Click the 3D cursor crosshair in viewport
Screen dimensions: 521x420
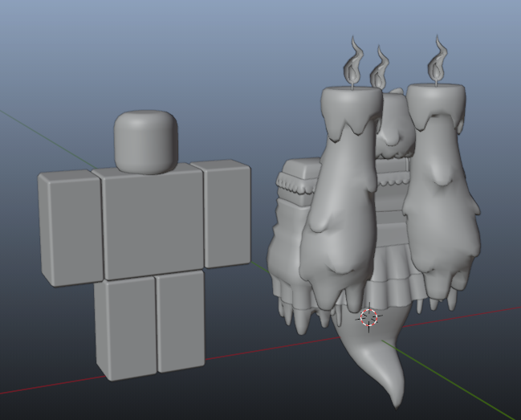point(368,317)
